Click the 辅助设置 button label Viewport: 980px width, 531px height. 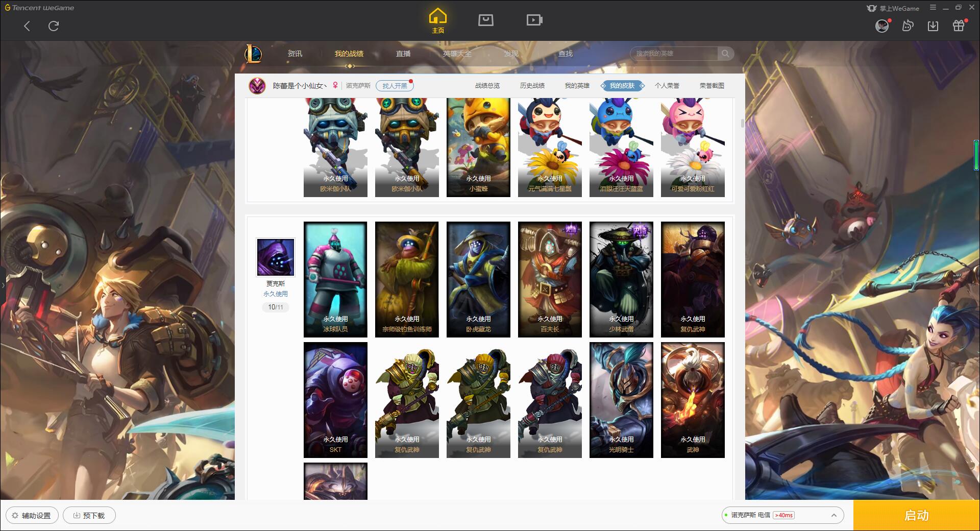click(x=36, y=516)
